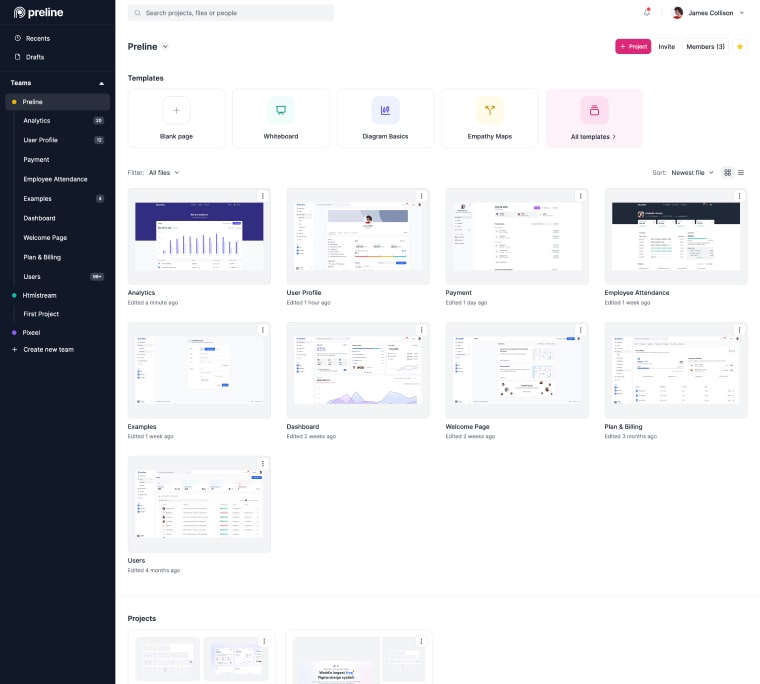The image size is (760, 684).
Task: Click the search magnifier icon
Action: click(138, 13)
